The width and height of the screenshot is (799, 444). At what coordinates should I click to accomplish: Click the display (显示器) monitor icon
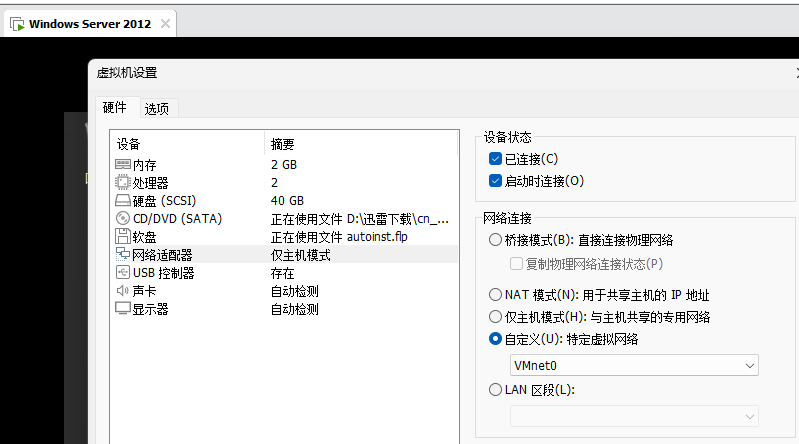click(x=123, y=308)
